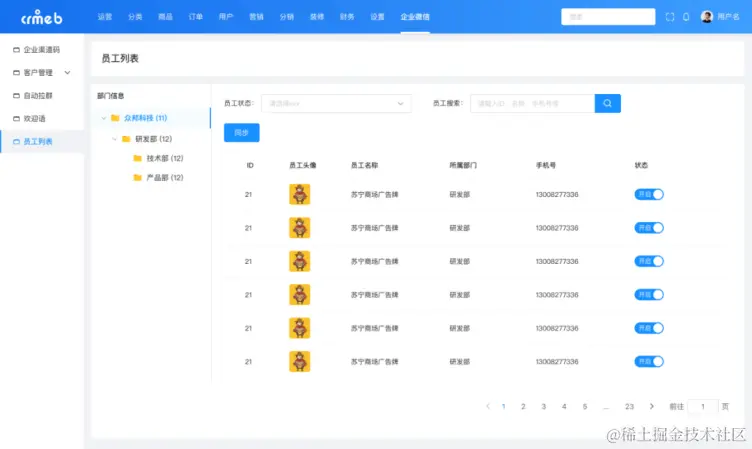Image resolution: width=752 pixels, height=449 pixels.
Task: Toggle status switch in third row
Action: click(x=649, y=261)
